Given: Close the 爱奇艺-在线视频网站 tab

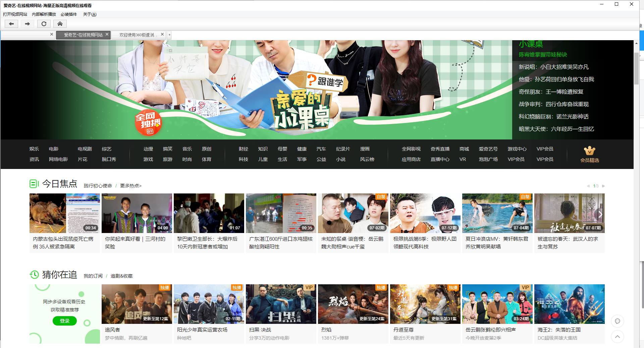Looking at the screenshot, I should pos(107,35).
